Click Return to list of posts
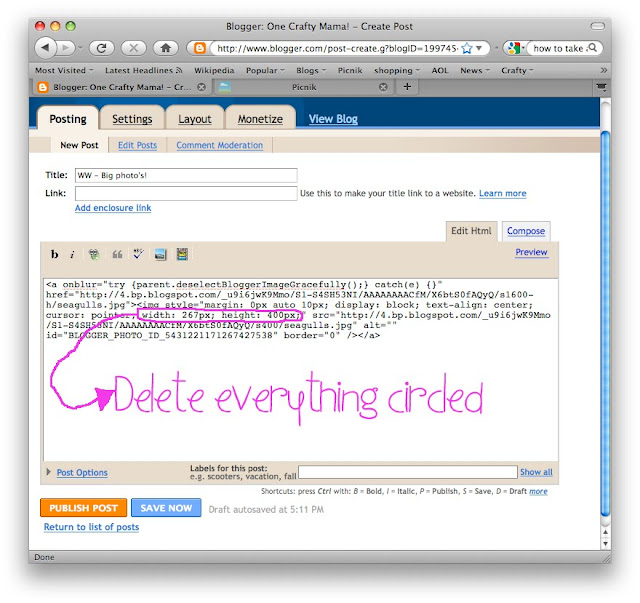This screenshot has width=640, height=603. pos(91,527)
